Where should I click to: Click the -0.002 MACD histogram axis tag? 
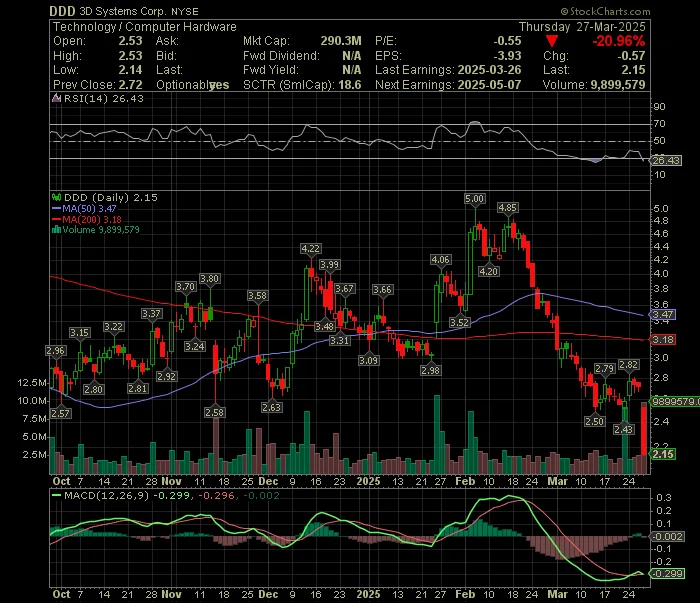tap(667, 536)
